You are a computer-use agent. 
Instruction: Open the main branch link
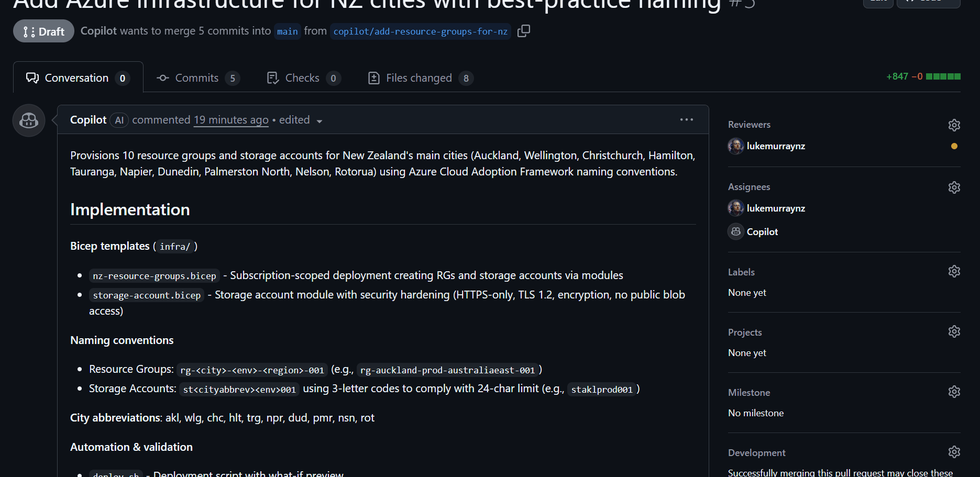click(x=287, y=31)
